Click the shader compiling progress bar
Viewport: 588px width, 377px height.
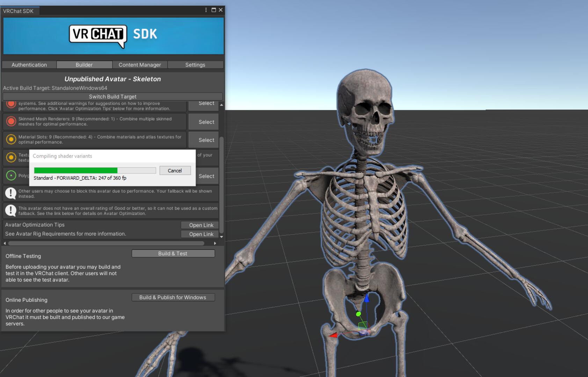point(95,170)
